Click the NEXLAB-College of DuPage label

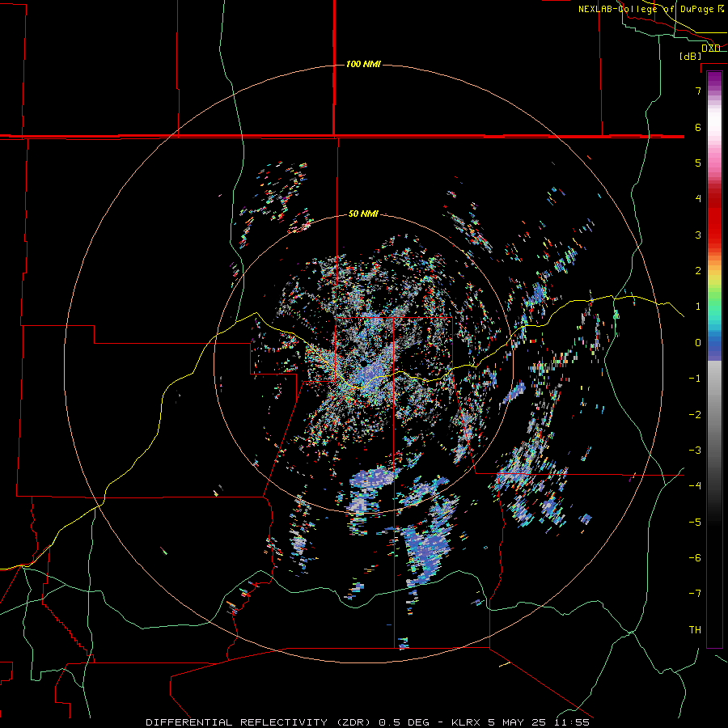(x=651, y=9)
